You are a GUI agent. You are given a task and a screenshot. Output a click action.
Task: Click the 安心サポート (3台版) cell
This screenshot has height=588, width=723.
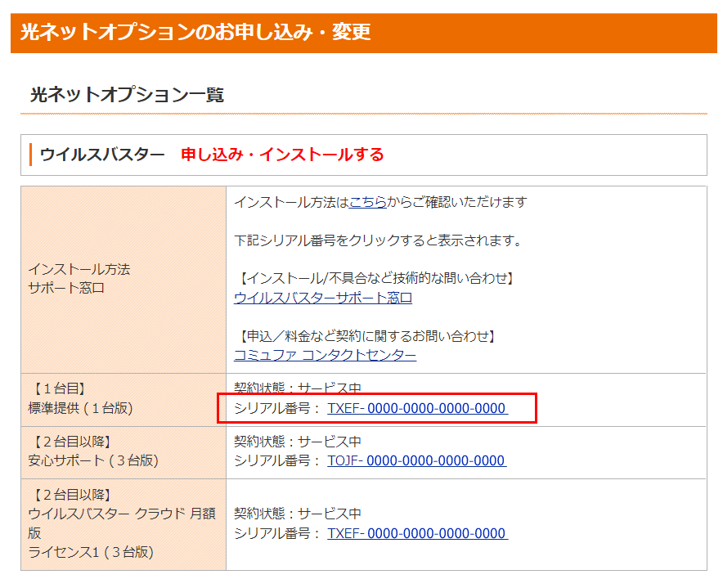(123, 452)
